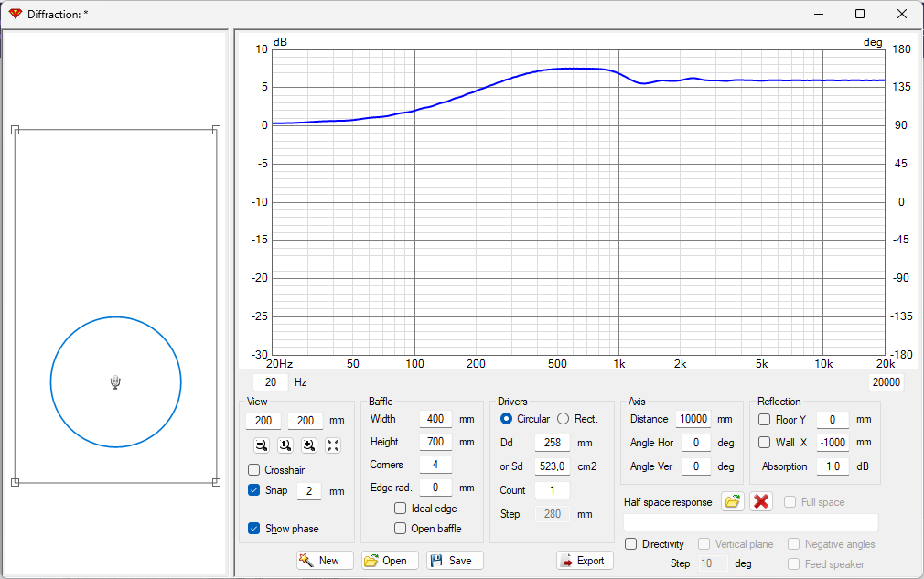Click bottom-left baffle corner handle

click(16, 482)
